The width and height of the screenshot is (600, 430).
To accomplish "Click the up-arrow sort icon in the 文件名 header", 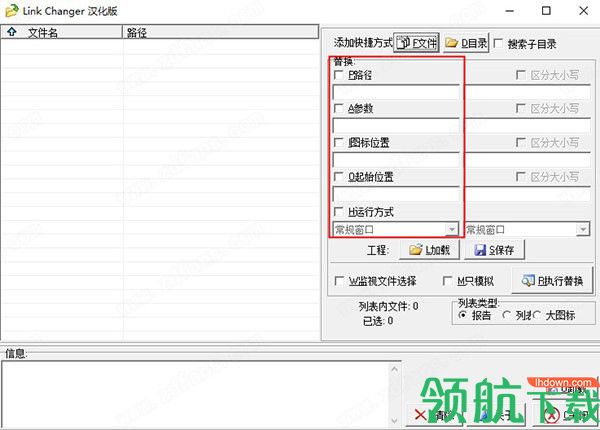I will pos(12,32).
